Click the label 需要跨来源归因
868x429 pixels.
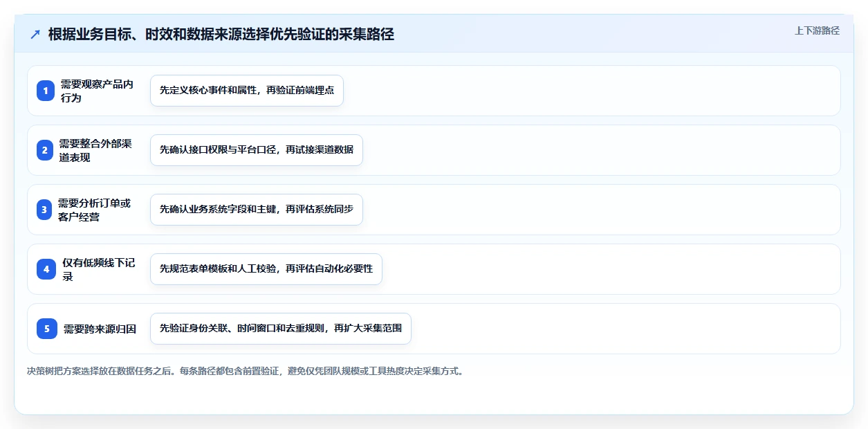[x=100, y=329]
